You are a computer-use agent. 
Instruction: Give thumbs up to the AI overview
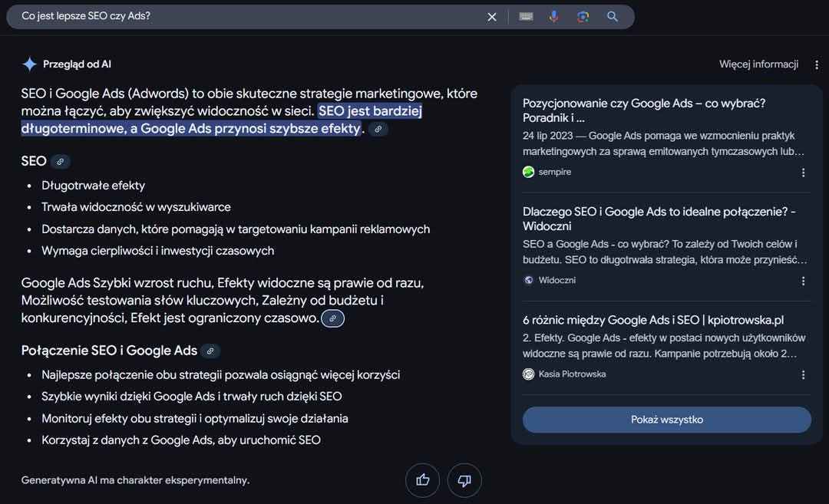click(422, 480)
